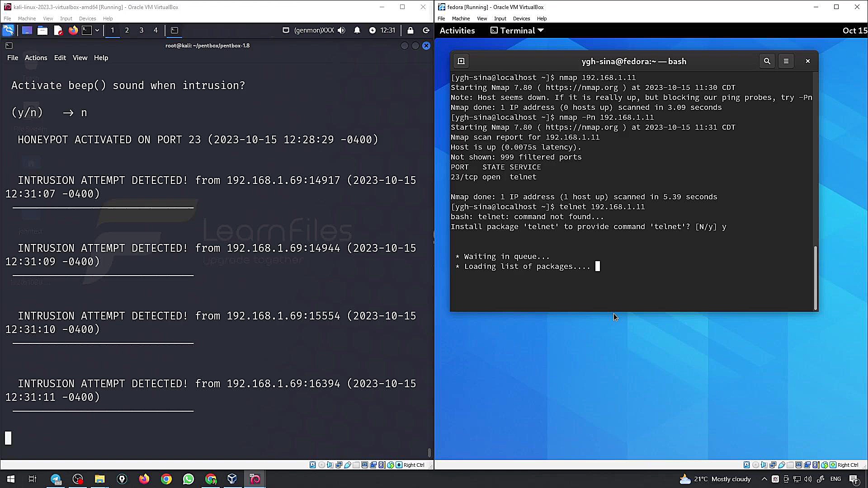
Task: Open Actions menu in Kali terminal
Action: coord(36,58)
